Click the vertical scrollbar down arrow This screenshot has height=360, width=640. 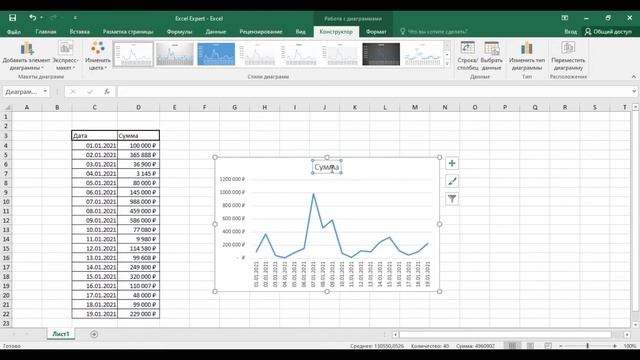point(636,324)
